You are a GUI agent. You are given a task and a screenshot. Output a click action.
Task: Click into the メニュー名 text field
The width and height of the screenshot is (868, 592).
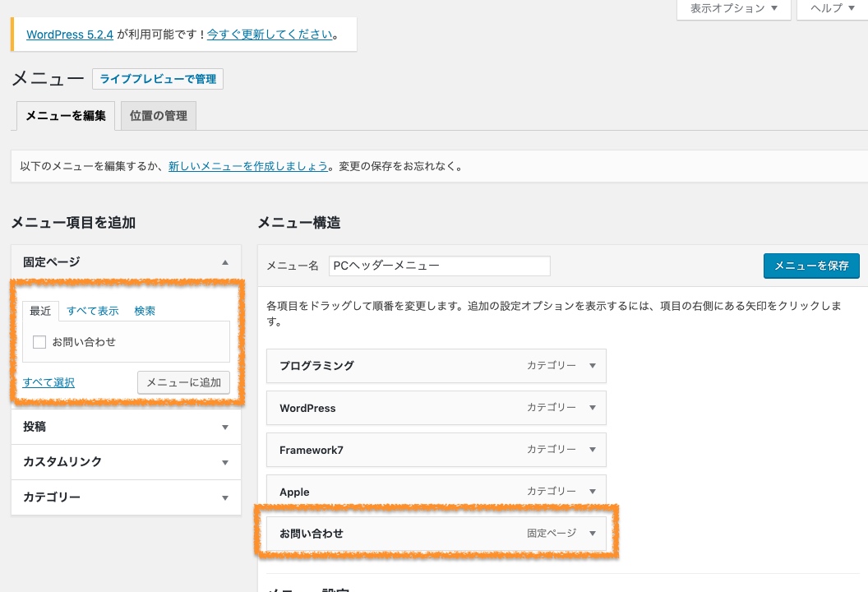pyautogui.click(x=439, y=266)
